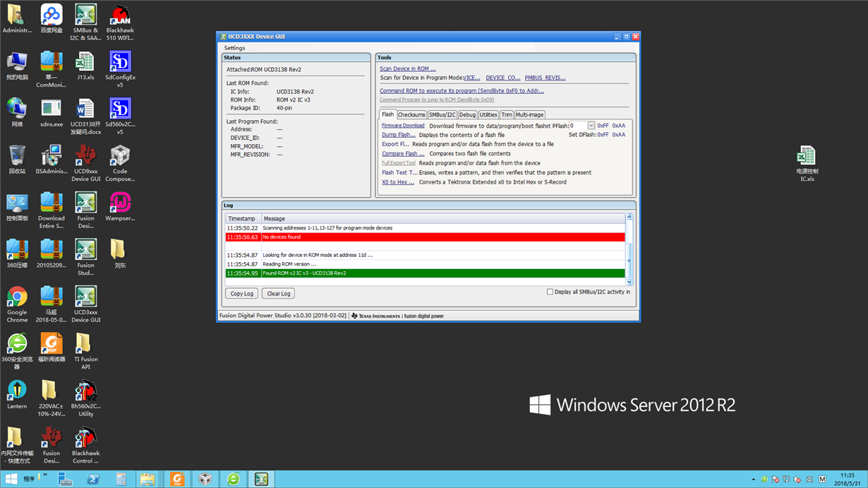Viewport: 868px width, 488px height.
Task: Open the 百度网盘 desktop icon
Action: click(x=51, y=19)
